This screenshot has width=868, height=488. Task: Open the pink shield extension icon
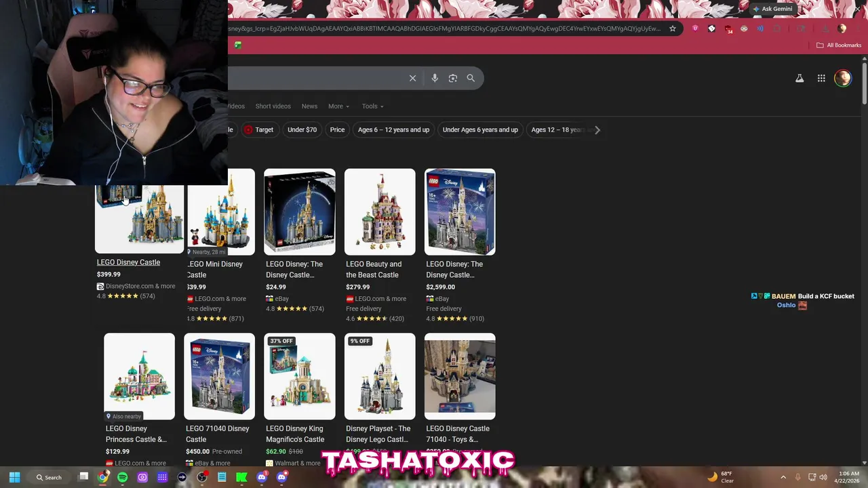[695, 28]
